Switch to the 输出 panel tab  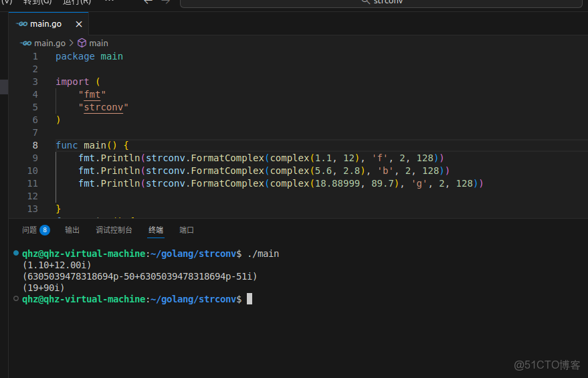72,230
